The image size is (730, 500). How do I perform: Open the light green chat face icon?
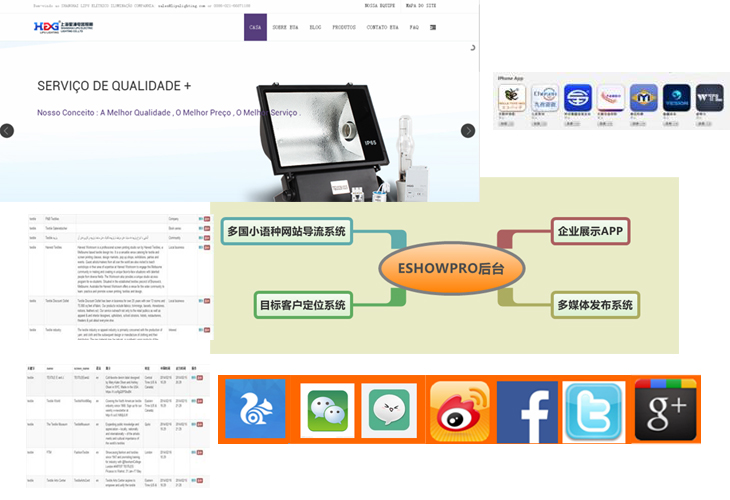[393, 411]
